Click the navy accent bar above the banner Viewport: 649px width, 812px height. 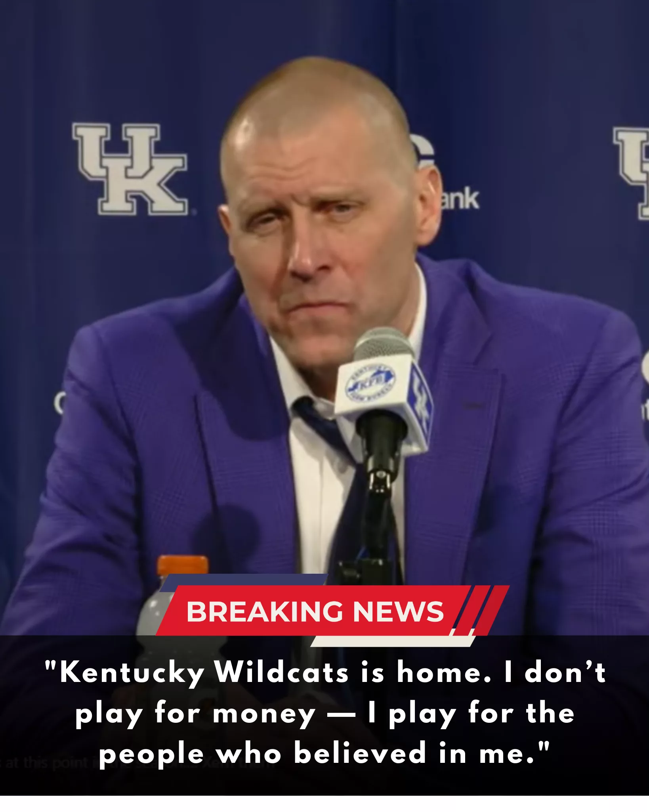coord(244,580)
